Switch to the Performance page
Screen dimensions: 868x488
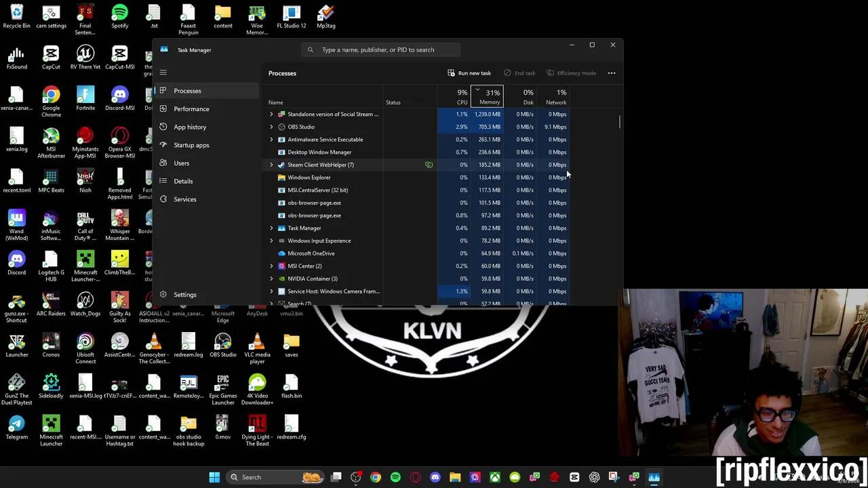tap(206, 108)
